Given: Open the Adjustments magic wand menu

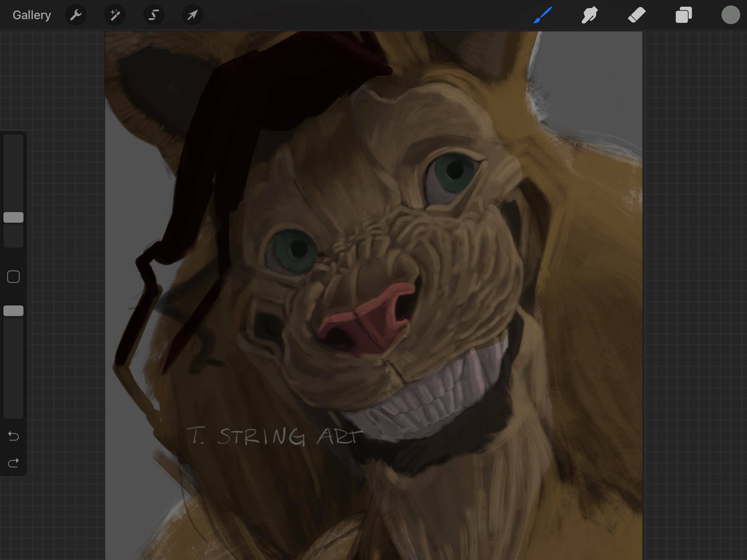Looking at the screenshot, I should 115,15.
